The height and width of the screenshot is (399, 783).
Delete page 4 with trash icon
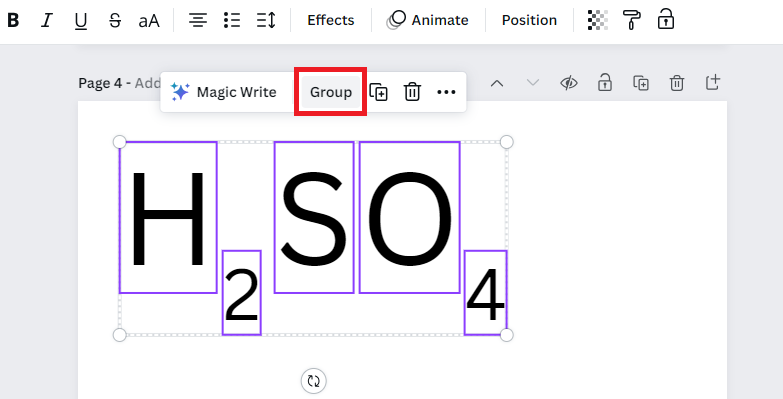tap(677, 83)
